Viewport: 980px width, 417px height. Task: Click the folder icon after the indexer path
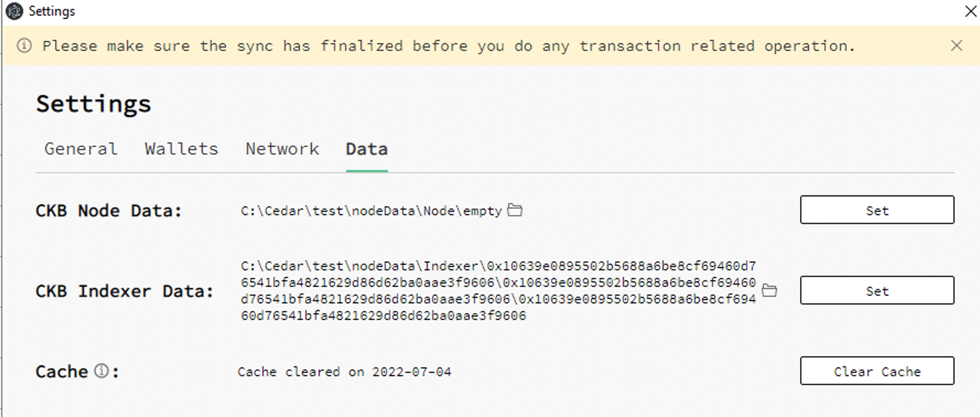[771, 291]
